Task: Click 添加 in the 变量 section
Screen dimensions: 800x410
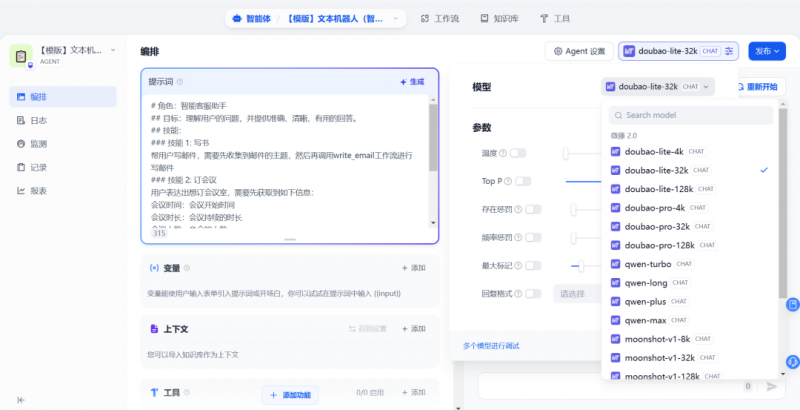Action: pos(414,268)
